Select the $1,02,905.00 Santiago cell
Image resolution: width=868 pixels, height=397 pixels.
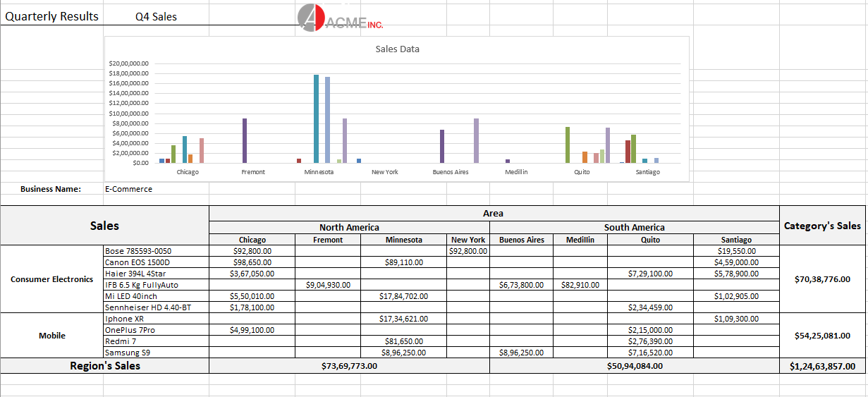coord(736,296)
